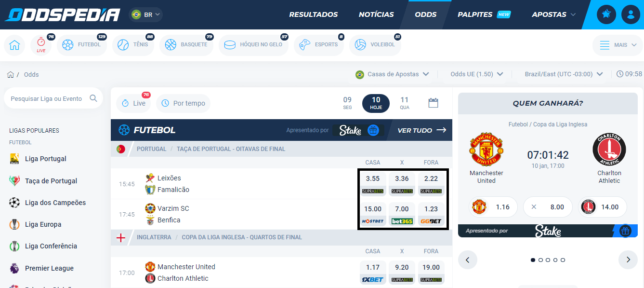Click the VER TUDO link
The image size is (644, 288).
tap(421, 130)
